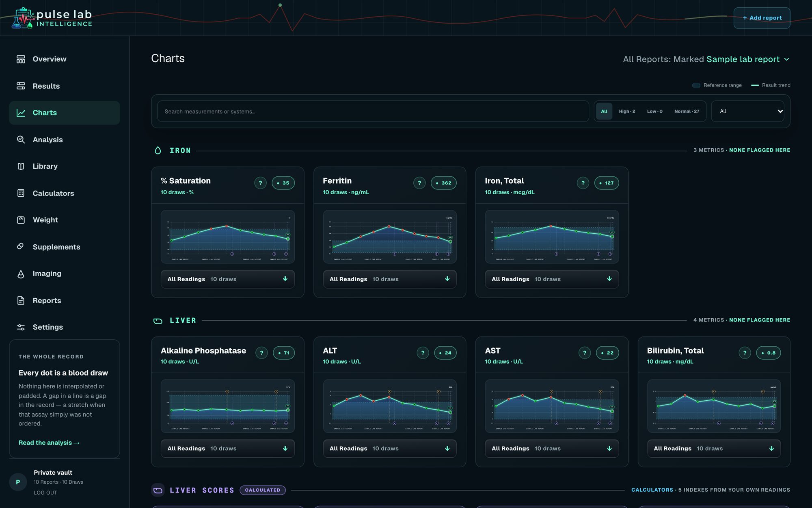Click the Ferritin value badge 362
Image resolution: width=812 pixels, height=508 pixels.
tap(443, 183)
